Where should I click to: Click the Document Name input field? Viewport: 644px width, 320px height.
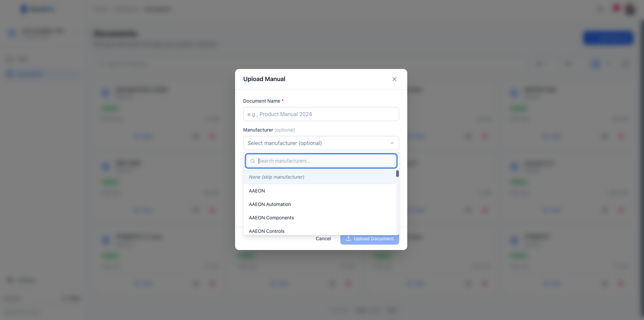point(321,114)
